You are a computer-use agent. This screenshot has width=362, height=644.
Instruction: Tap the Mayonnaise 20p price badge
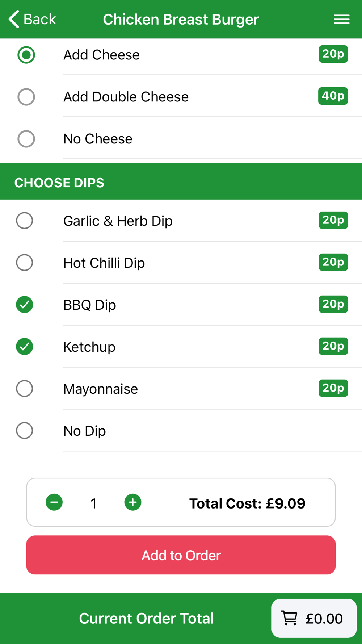[x=333, y=388]
